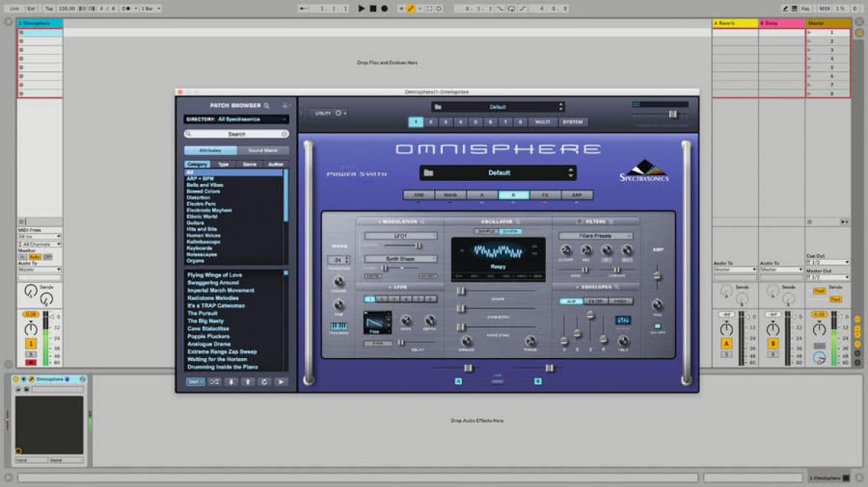
Task: Step to next patch with down arrow
Action: (231, 382)
